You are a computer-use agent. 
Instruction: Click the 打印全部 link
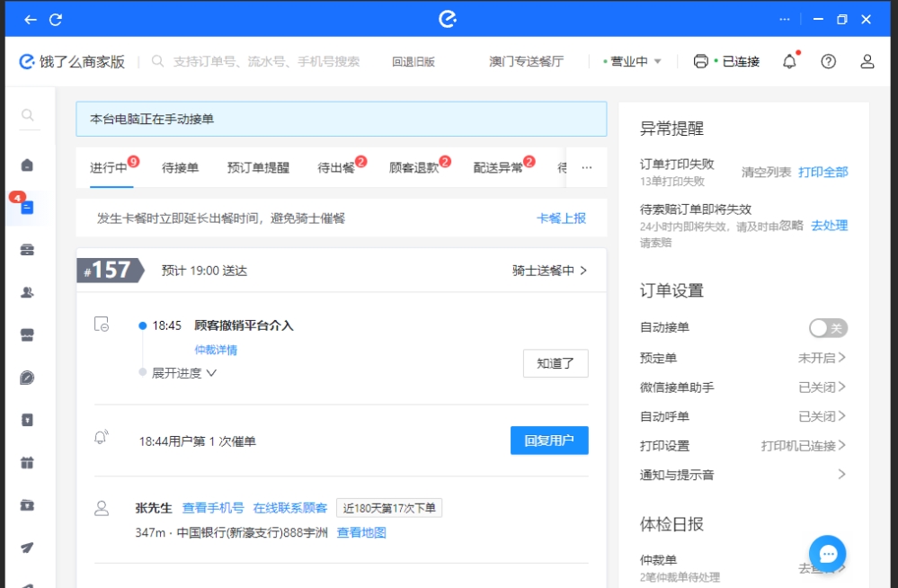pyautogui.click(x=822, y=172)
